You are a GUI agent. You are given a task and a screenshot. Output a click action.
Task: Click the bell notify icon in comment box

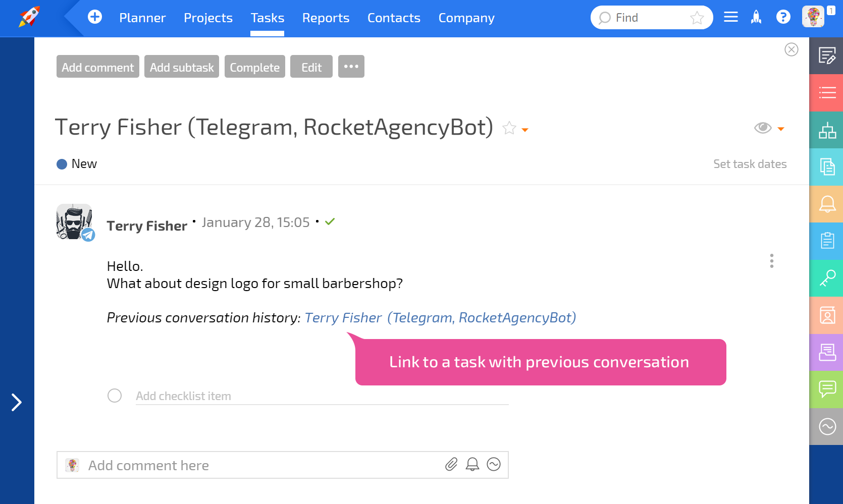(x=472, y=464)
